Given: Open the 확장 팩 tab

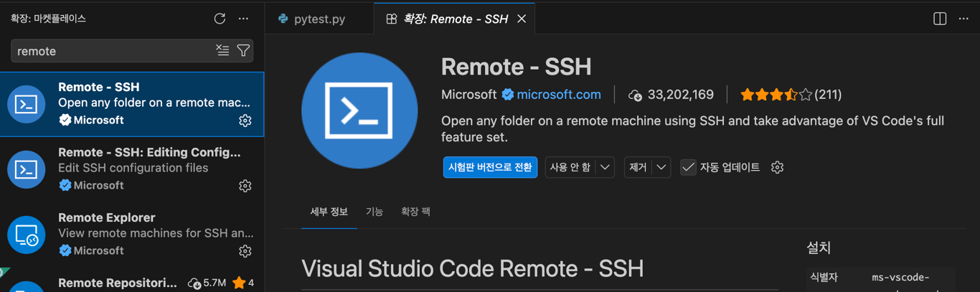Looking at the screenshot, I should [415, 212].
